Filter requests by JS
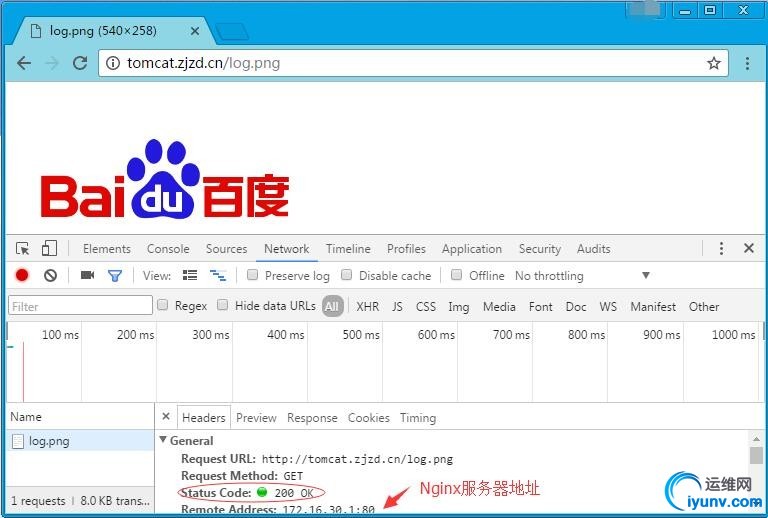This screenshot has height=518, width=768. (397, 306)
